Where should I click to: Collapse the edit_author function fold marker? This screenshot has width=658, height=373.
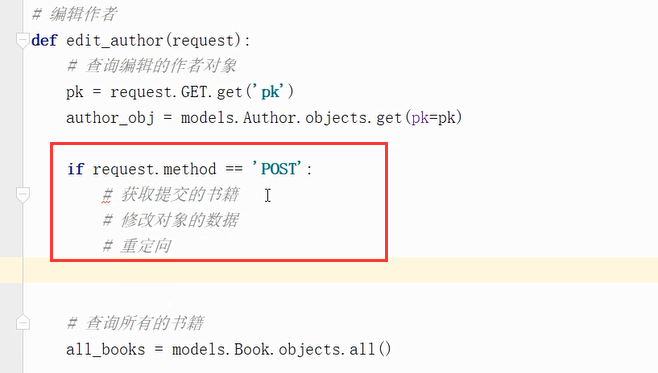(x=23, y=40)
